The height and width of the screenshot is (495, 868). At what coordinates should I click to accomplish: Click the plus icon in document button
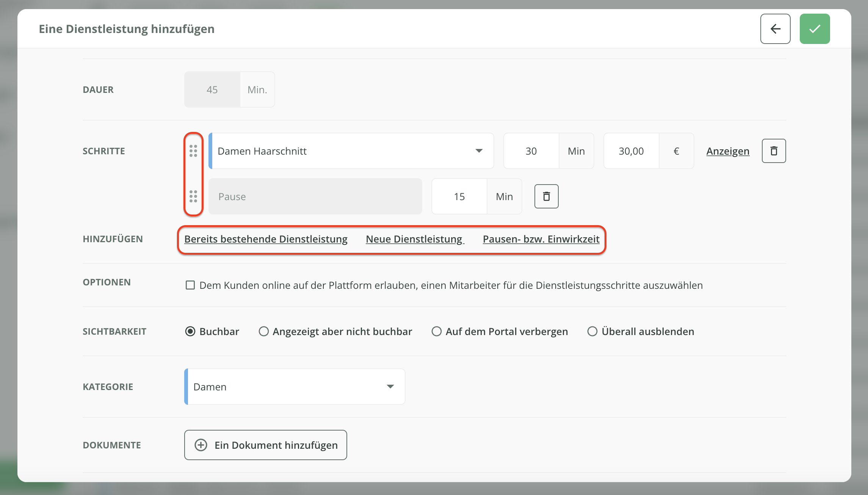click(x=201, y=445)
